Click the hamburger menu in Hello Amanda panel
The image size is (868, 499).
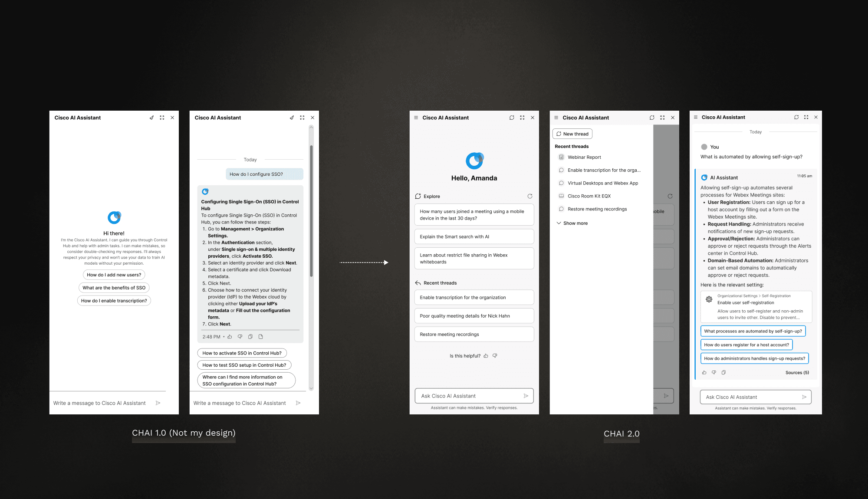click(x=416, y=118)
